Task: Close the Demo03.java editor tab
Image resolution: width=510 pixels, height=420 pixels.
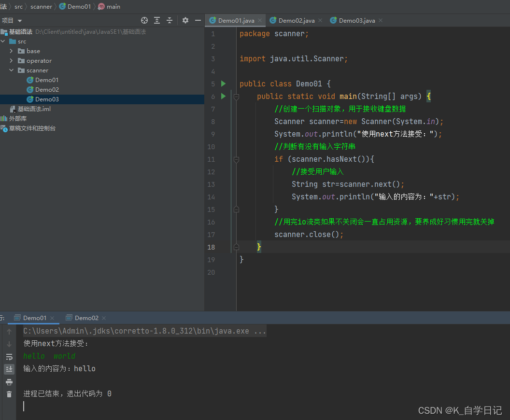Action: tap(381, 20)
